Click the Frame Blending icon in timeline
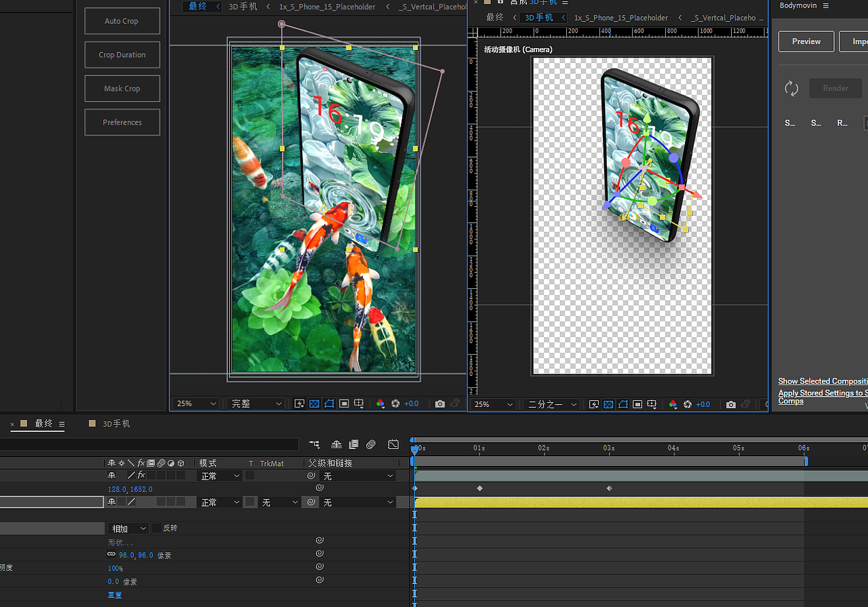 pyautogui.click(x=353, y=444)
